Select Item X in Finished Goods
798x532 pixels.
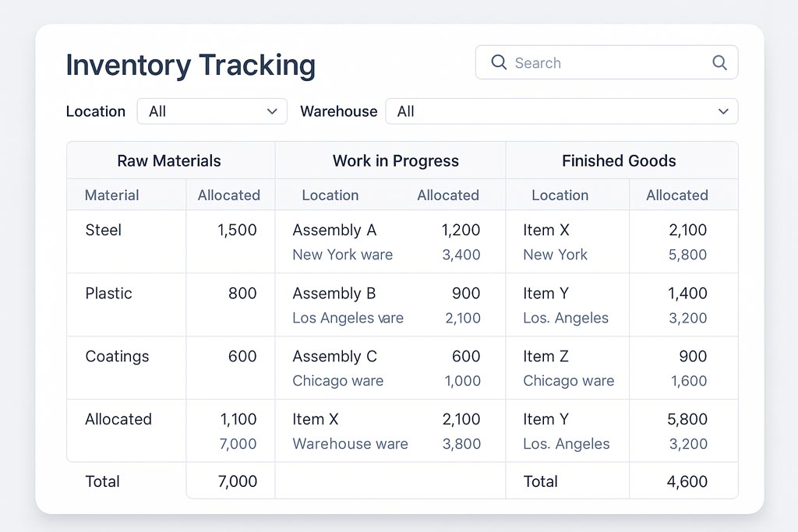[546, 230]
